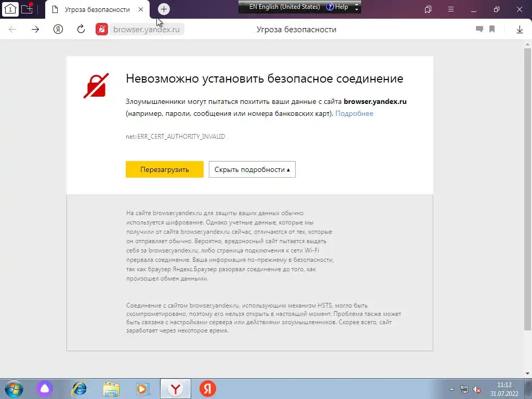Click the browser.yandex.ru address field
The width and height of the screenshot is (532, 399).
(146, 30)
